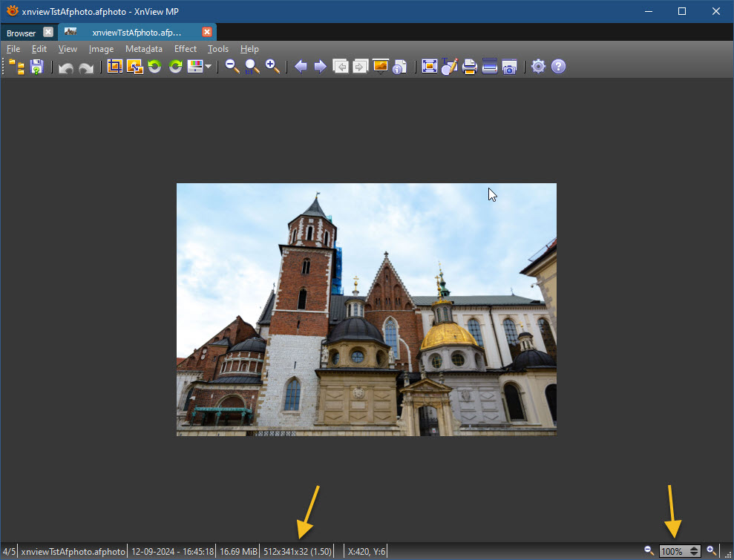Click the Print icon in the toolbar
The image size is (734, 560).
469,67
